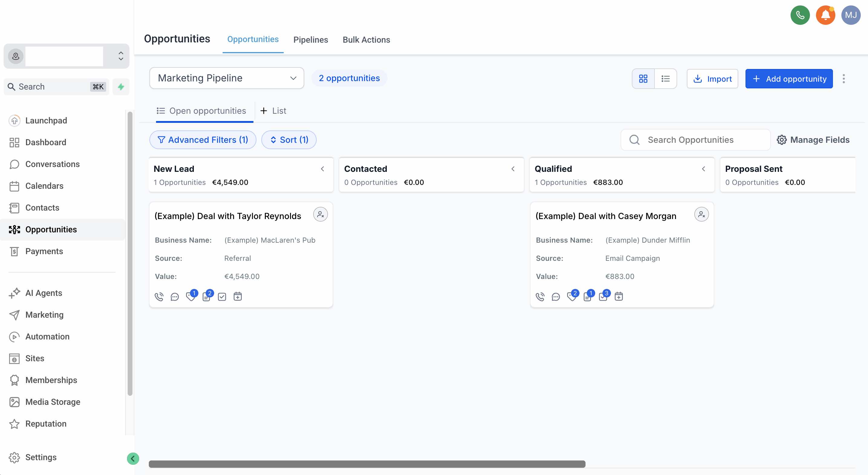Click tasks checkbox icon on Taylor Reynolds card
868x475 pixels.
[222, 297]
